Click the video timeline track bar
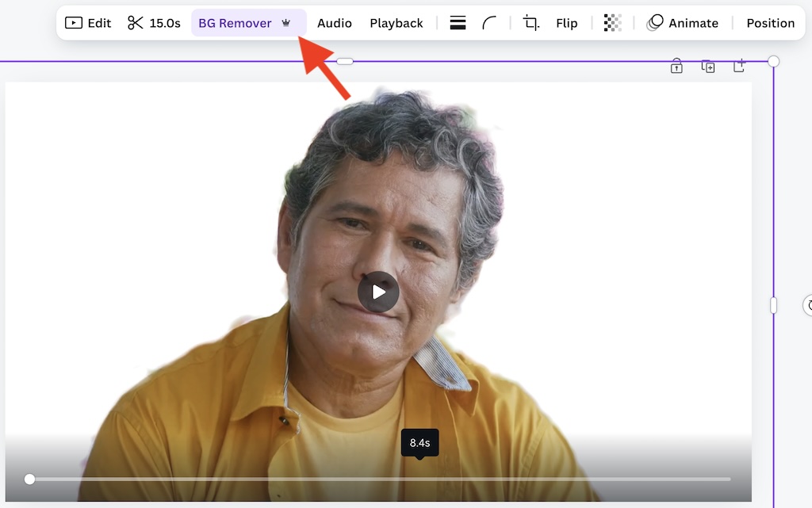The image size is (812, 508). click(379, 479)
